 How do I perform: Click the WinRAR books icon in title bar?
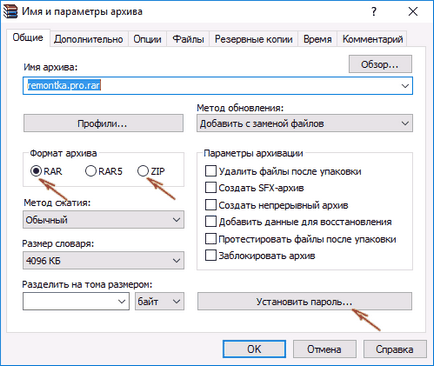coord(10,12)
